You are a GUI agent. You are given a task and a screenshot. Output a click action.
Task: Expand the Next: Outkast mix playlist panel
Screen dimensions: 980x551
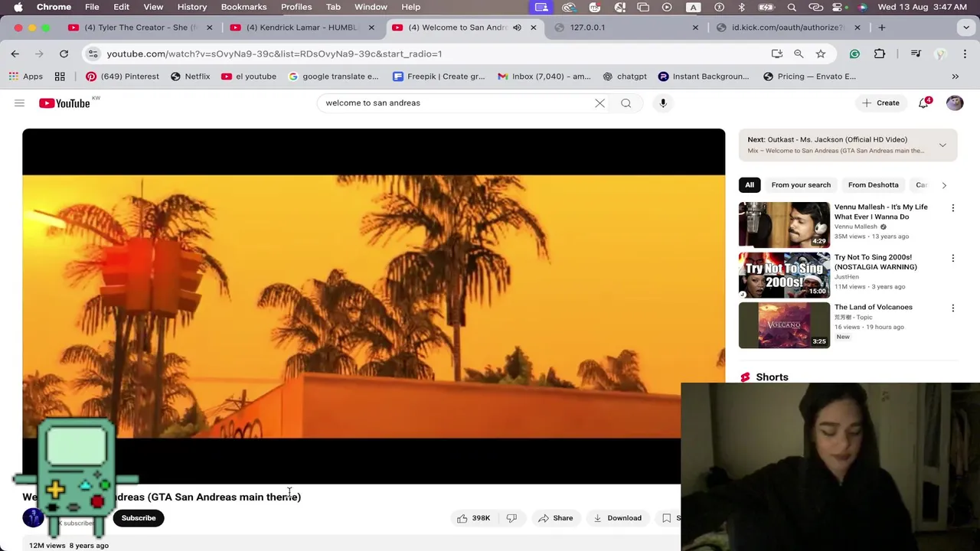[x=942, y=145]
